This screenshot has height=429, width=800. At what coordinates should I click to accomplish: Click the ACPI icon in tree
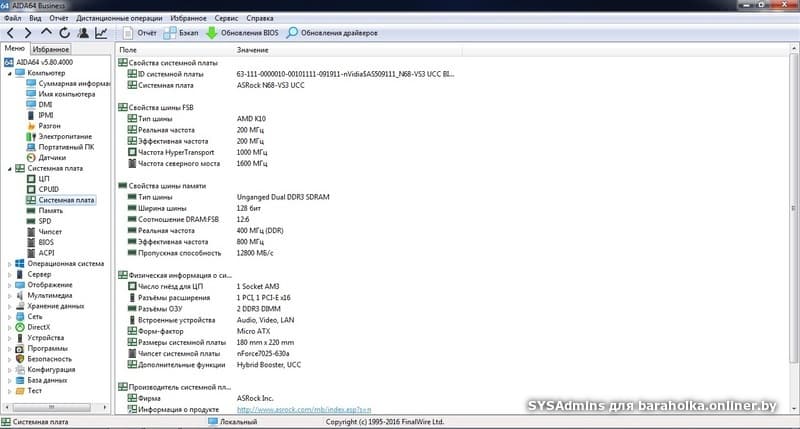31,253
